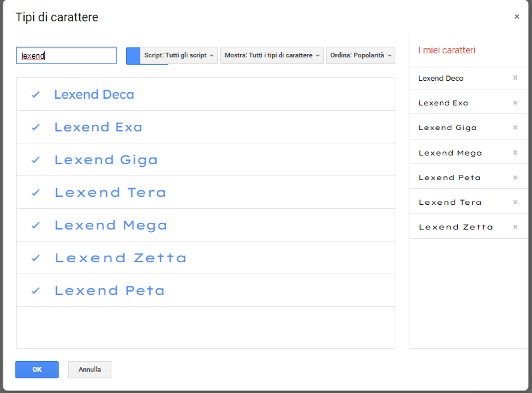The height and width of the screenshot is (393, 532).
Task: Choose Lexend Peta font entry in results
Action: 110,291
